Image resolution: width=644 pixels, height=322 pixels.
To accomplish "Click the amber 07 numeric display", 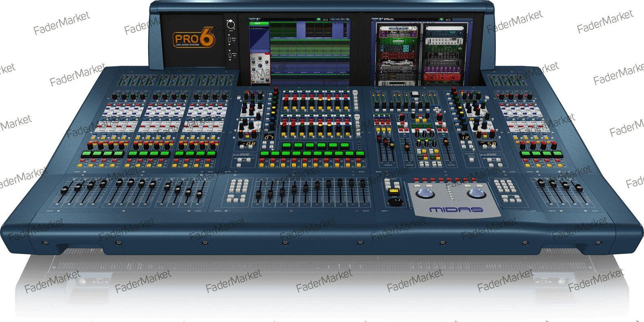I will point(268,138).
